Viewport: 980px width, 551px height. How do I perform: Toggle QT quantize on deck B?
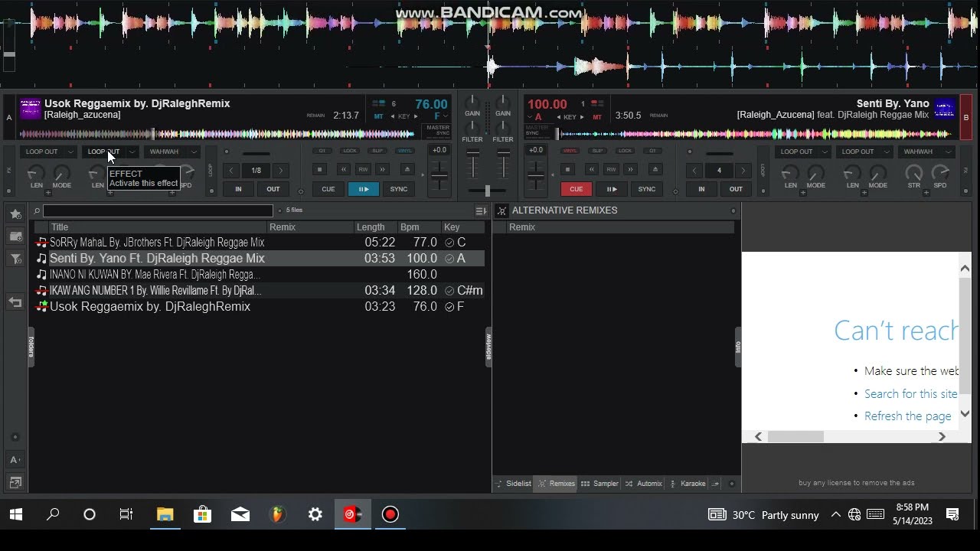point(652,151)
